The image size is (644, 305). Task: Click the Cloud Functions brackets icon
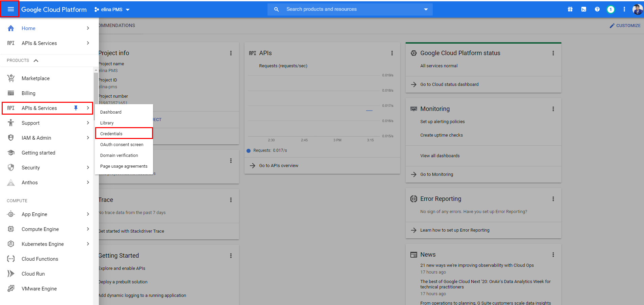click(11, 259)
